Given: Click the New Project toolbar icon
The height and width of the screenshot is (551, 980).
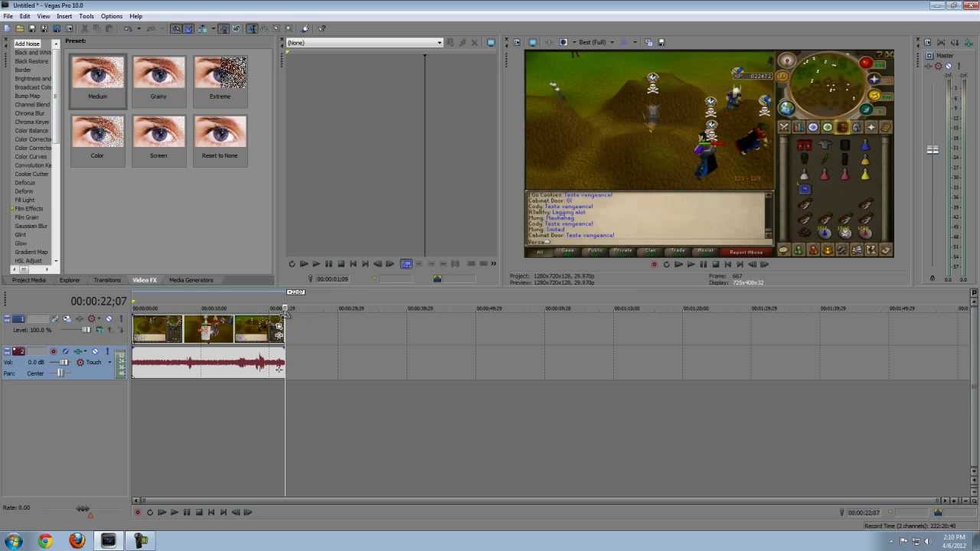Looking at the screenshot, I should (x=7, y=28).
